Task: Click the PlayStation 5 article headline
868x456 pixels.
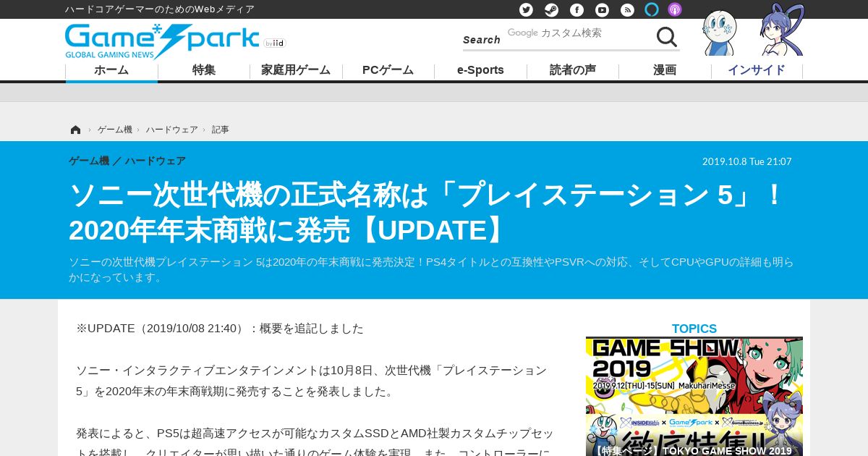Action: point(427,213)
